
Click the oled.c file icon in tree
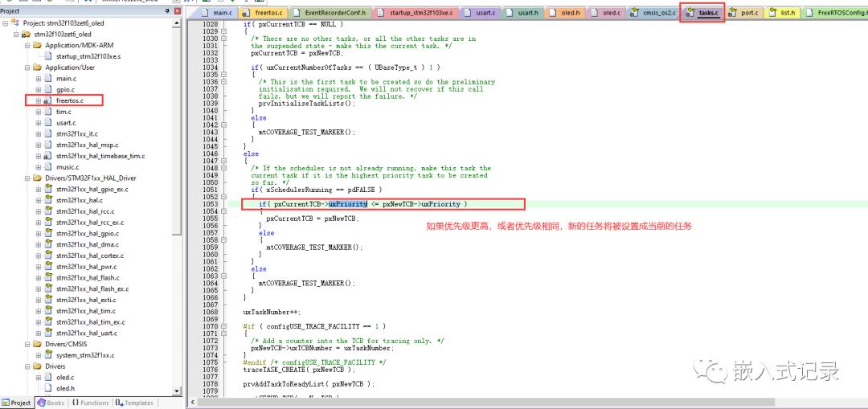[x=48, y=378]
